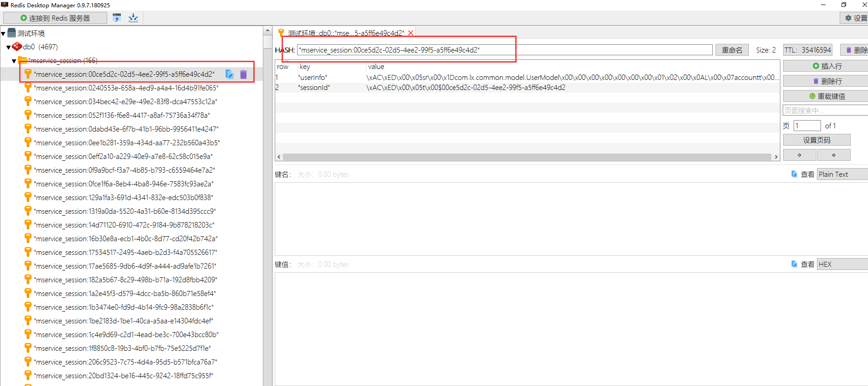The height and width of the screenshot is (386, 868).
Task: Select key mservice_session:1be2183d
Action: tap(124, 321)
